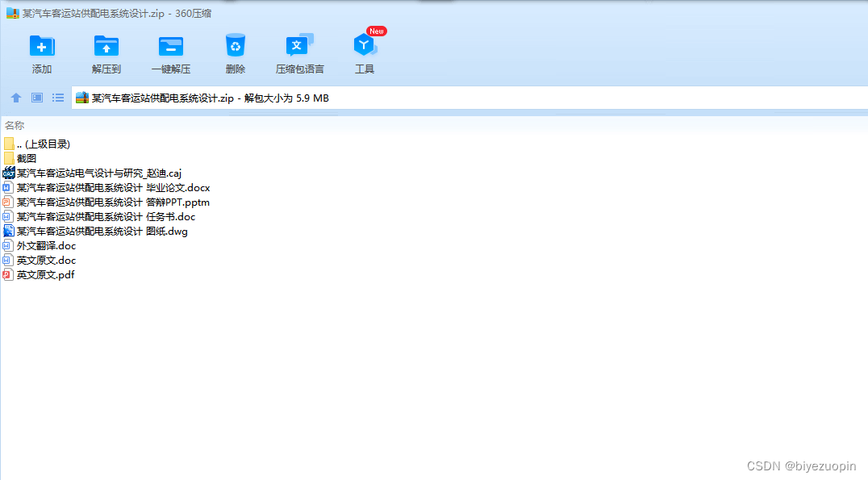The width and height of the screenshot is (868, 480).
Task: Click the archive path address field
Action: click(469, 98)
